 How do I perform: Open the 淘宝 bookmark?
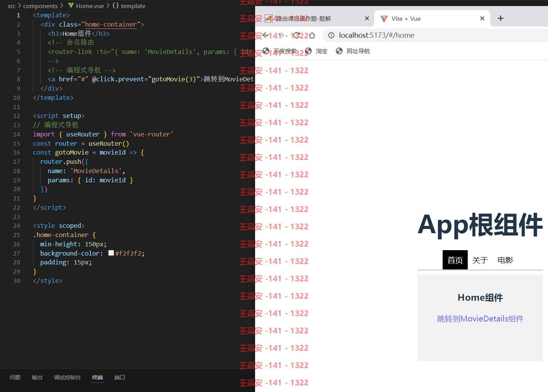click(x=316, y=51)
